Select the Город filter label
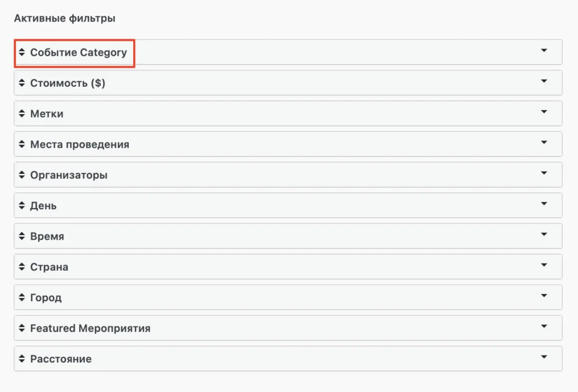The height and width of the screenshot is (392, 578). [46, 297]
